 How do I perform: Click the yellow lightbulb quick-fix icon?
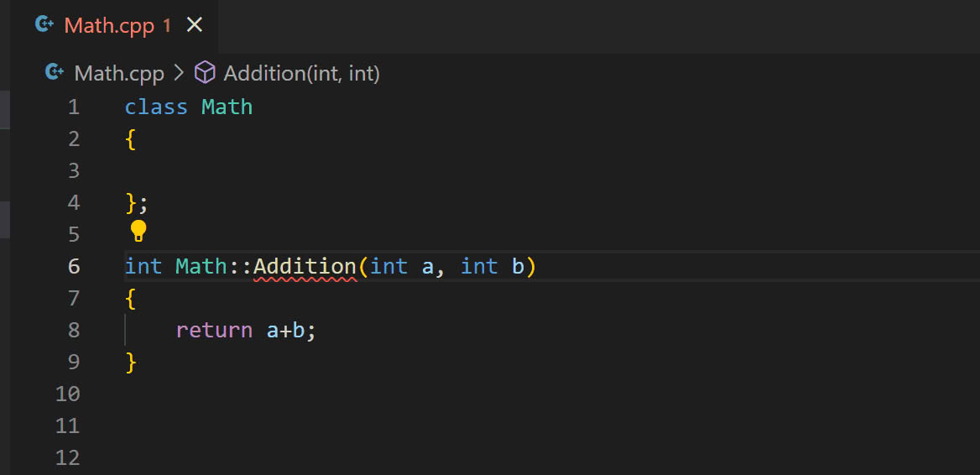pyautogui.click(x=138, y=231)
